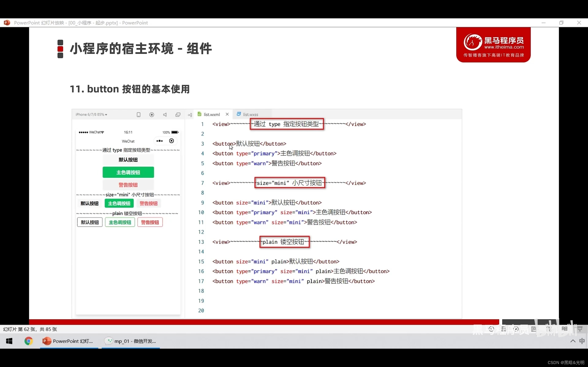This screenshot has height=367, width=588.
Task: Click the Slide Show view icon
Action: point(580,329)
